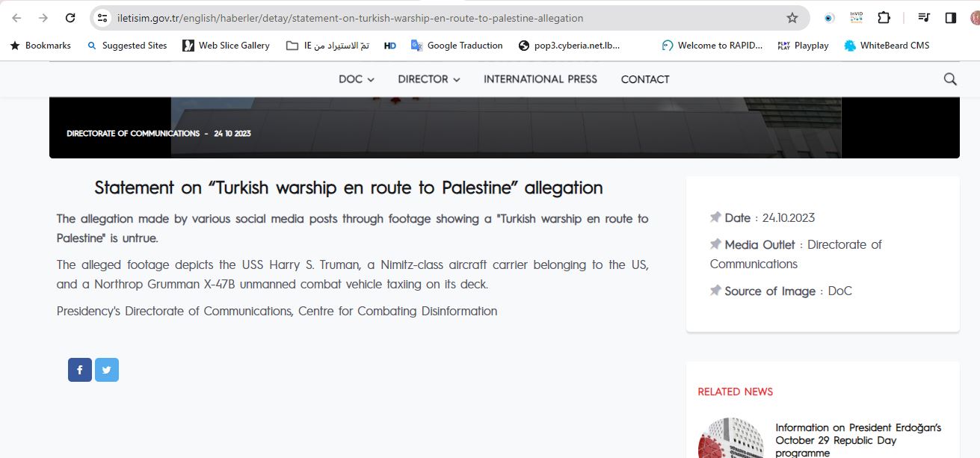Open the browser extensions puzzle menu

[884, 18]
